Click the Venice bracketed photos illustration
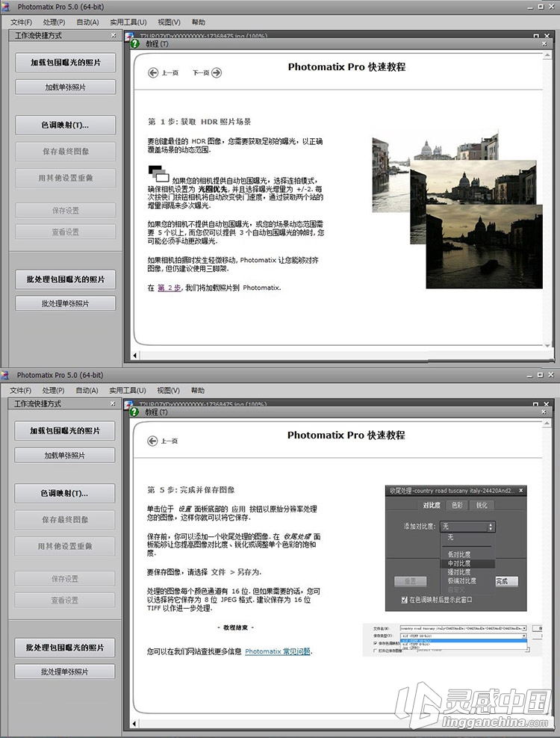 (x=458, y=211)
